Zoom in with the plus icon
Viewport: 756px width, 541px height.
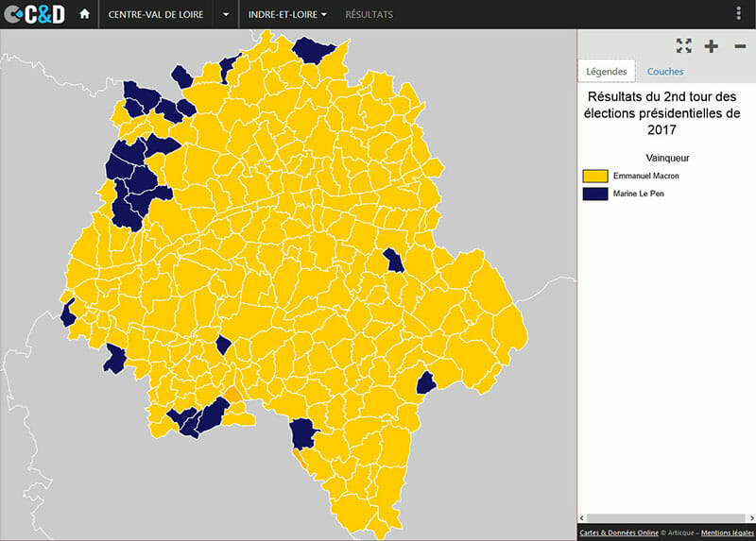[x=712, y=46]
